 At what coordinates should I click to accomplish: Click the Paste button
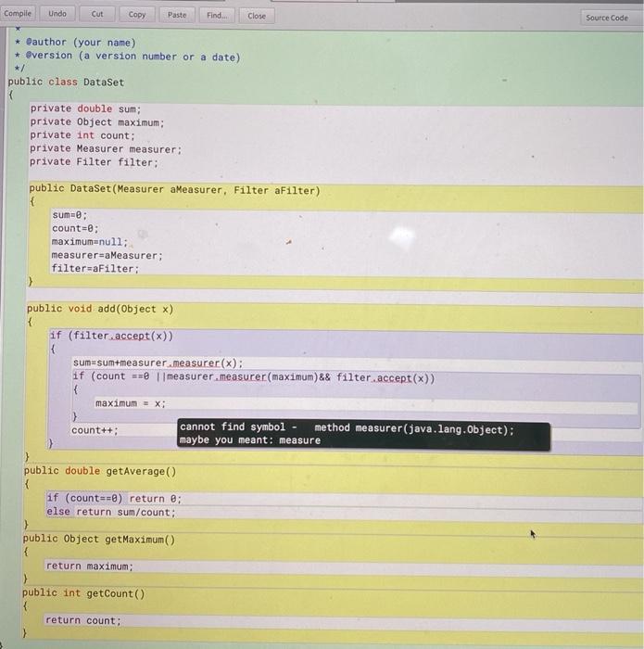[177, 15]
